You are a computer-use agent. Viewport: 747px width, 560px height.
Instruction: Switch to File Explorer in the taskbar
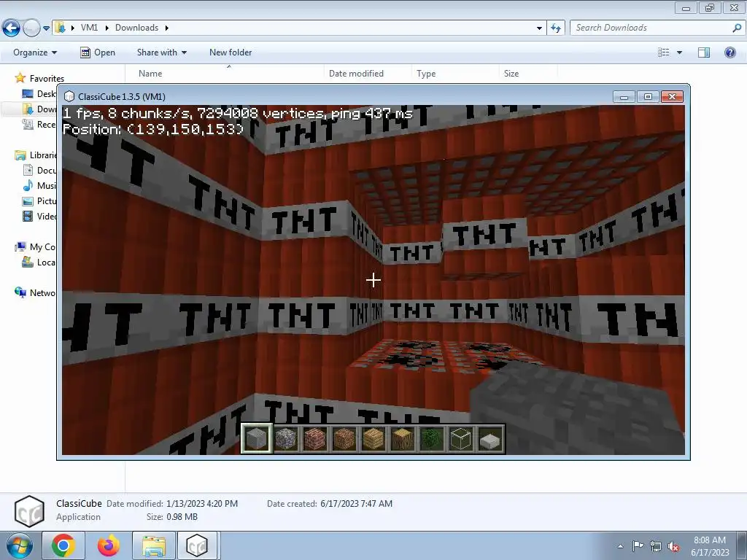[154, 545]
